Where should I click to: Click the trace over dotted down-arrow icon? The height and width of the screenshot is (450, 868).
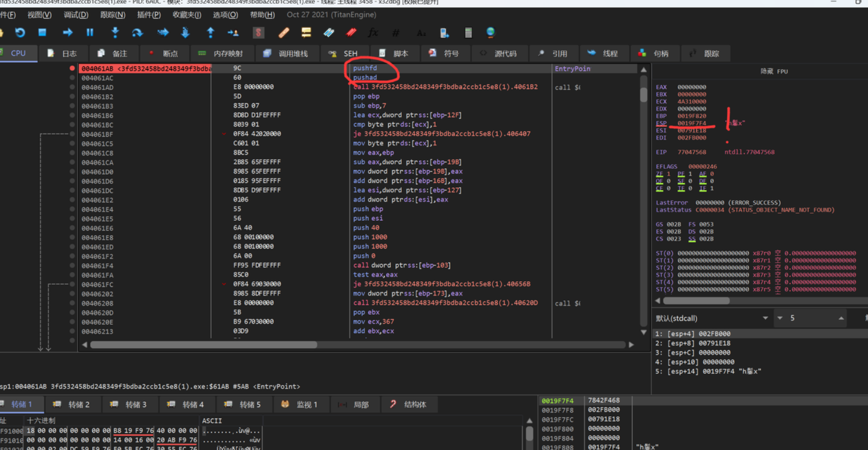point(185,32)
